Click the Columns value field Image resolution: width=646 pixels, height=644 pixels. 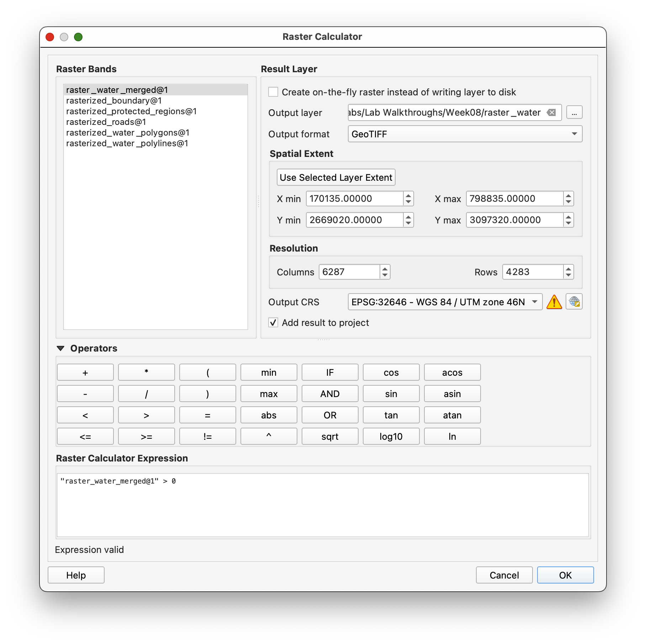pos(349,272)
